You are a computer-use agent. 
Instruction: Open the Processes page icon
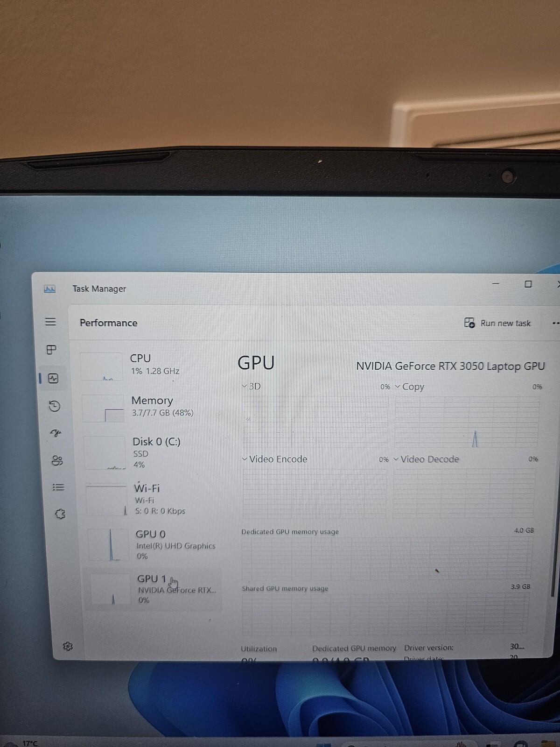[51, 350]
